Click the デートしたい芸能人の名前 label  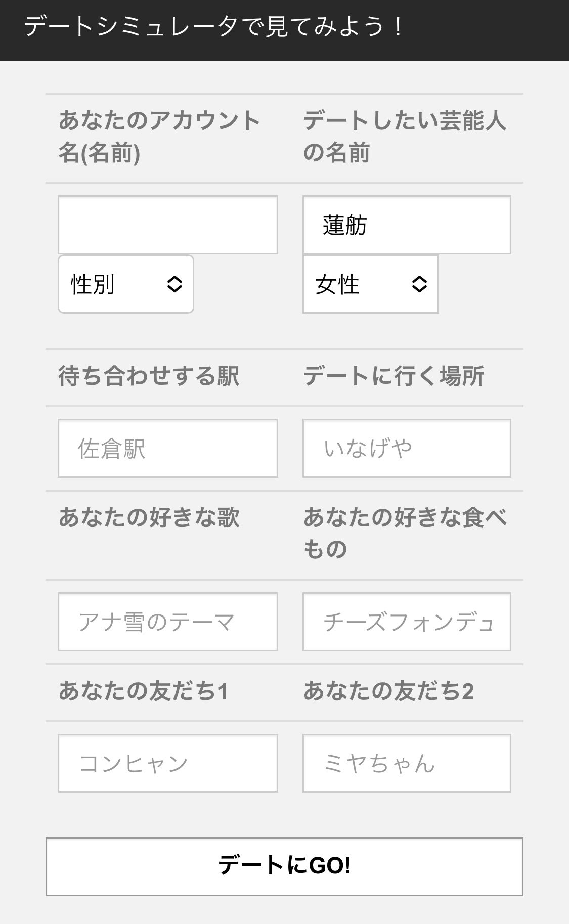(x=405, y=137)
